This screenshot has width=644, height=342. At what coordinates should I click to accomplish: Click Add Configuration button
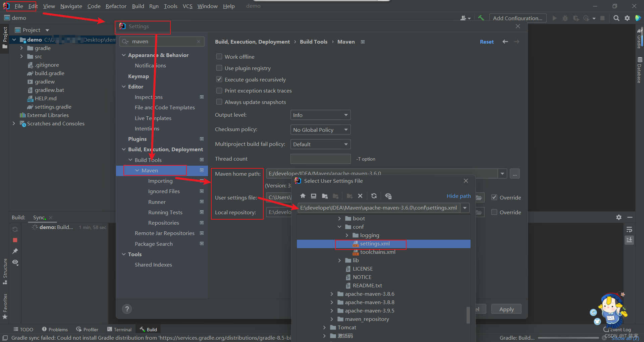pos(518,18)
